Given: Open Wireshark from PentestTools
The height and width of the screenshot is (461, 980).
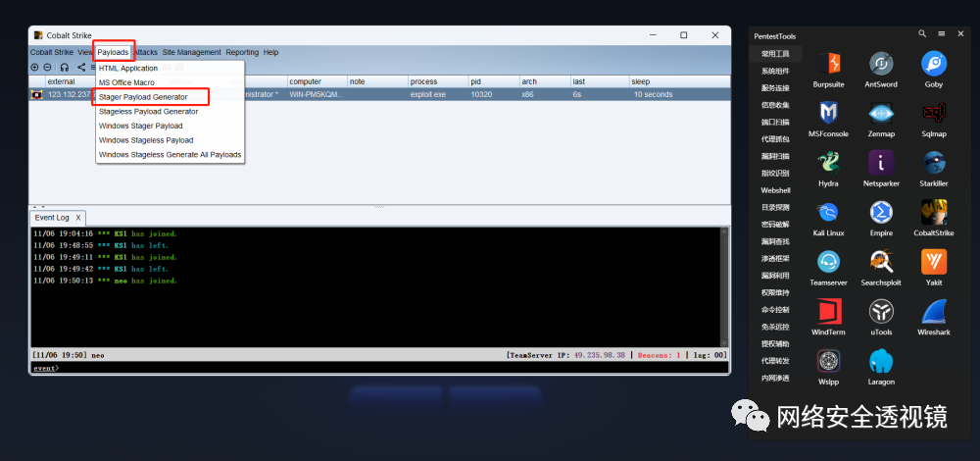Looking at the screenshot, I should click(x=934, y=311).
